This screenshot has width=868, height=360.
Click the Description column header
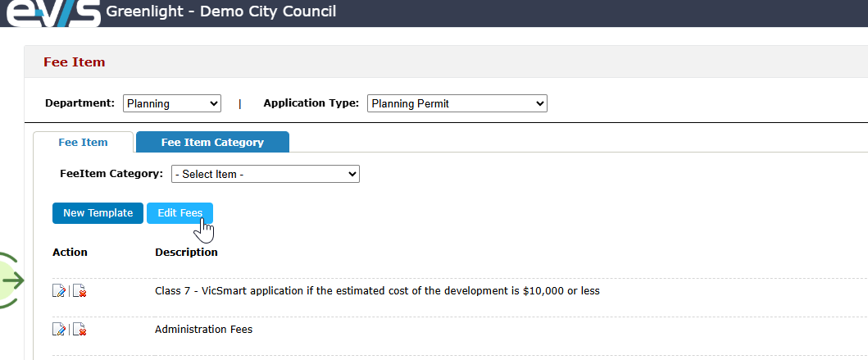[x=186, y=253]
